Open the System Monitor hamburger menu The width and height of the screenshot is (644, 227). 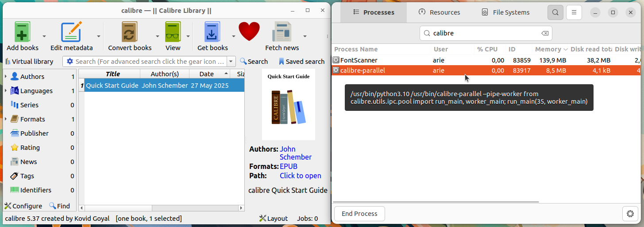[x=574, y=12]
